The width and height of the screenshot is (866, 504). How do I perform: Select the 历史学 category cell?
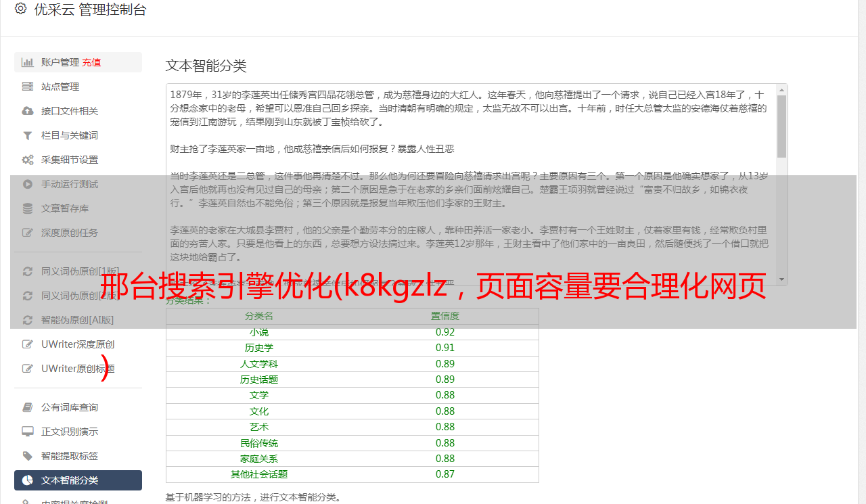[259, 348]
